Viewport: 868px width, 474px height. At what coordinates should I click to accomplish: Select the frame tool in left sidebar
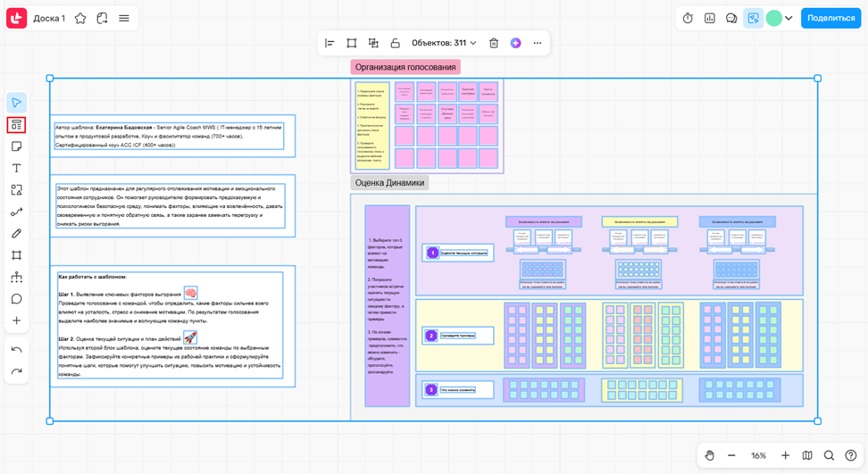pos(16,255)
